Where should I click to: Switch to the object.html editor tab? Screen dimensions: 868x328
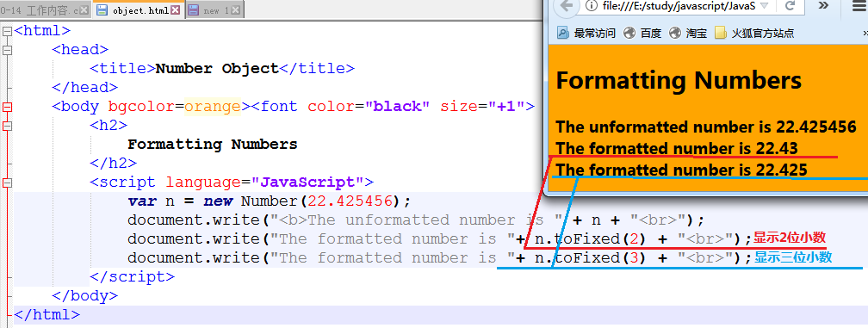[138, 10]
